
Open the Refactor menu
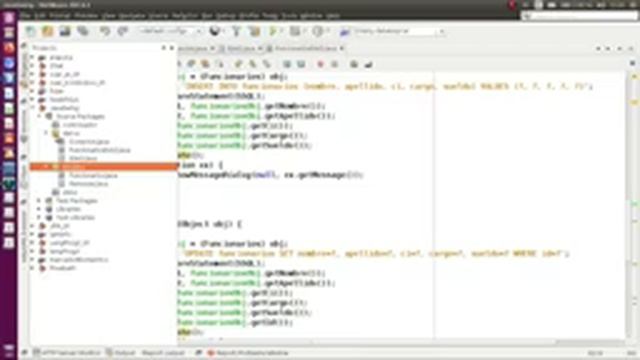[x=184, y=16]
